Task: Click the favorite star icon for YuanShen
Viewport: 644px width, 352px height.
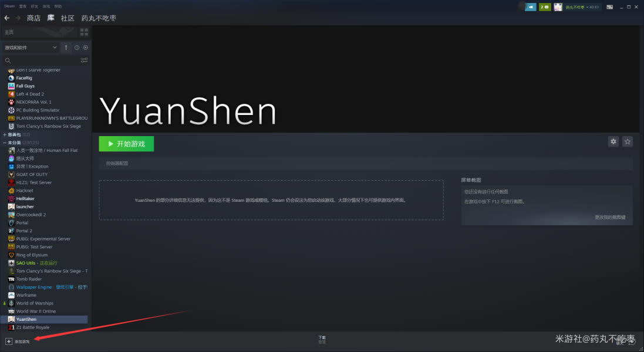Action: pos(628,141)
